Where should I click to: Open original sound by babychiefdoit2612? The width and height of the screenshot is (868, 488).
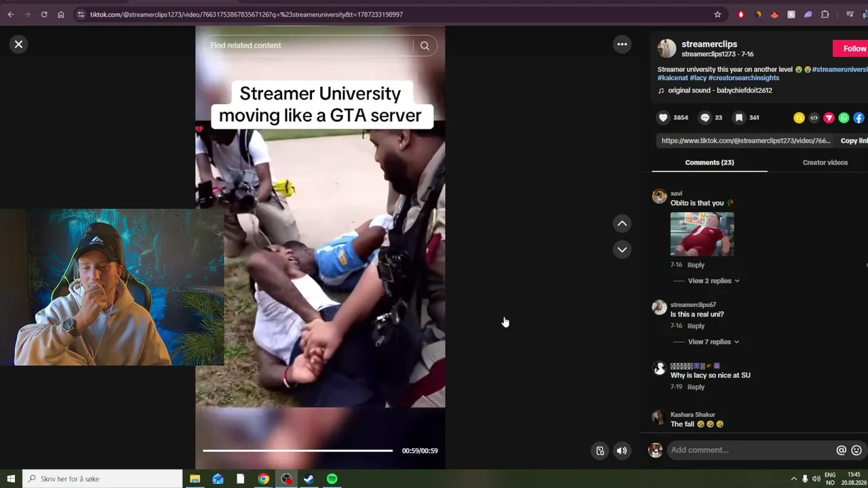point(719,90)
